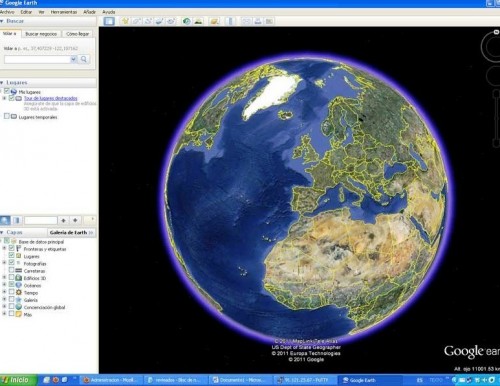Collapse the Buscar panel triangle
This screenshot has width=500, height=386.
2,21
